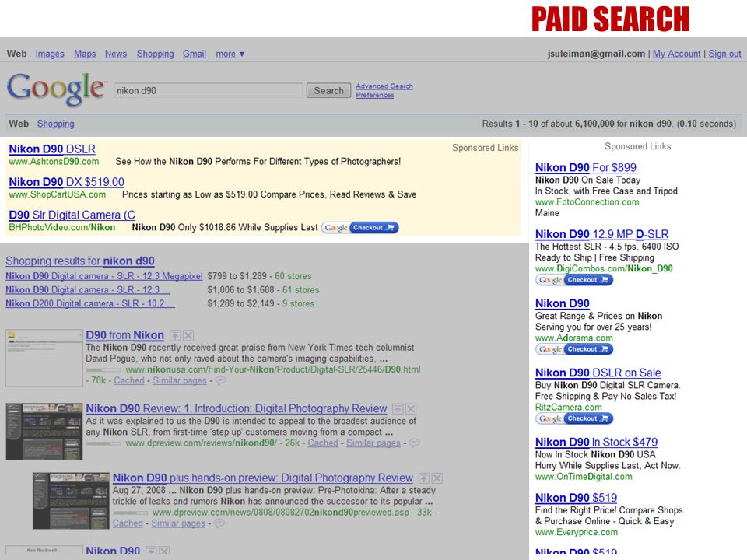Open the 'D90 from Nikon' result title
The image size is (747, 560).
[x=124, y=335]
